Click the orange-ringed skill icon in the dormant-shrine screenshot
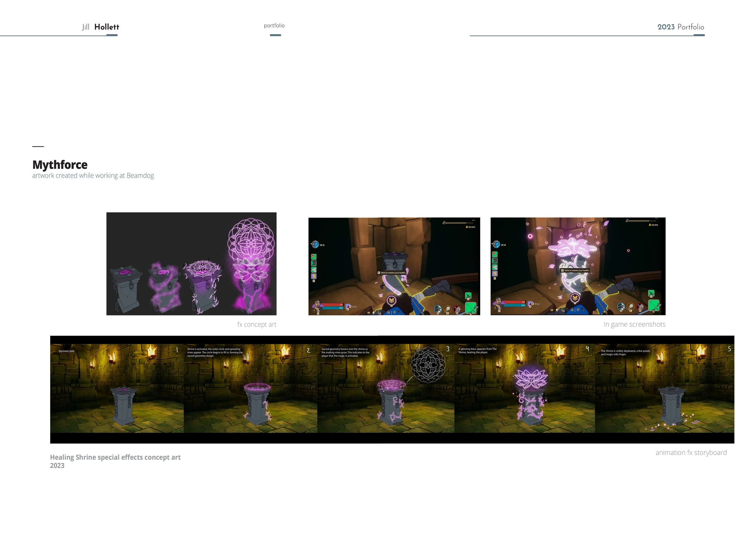Screen dimensions: 756x535 pyautogui.click(x=448, y=309)
